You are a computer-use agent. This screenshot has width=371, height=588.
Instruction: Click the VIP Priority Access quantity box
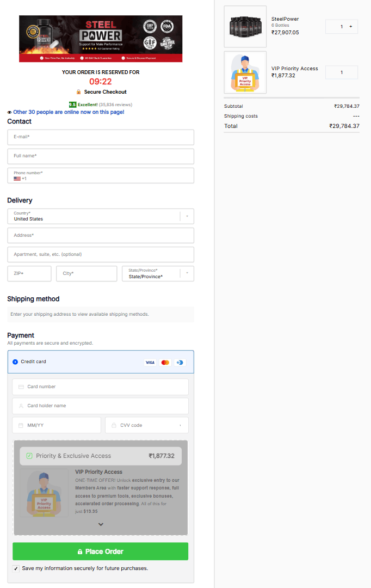click(x=342, y=72)
